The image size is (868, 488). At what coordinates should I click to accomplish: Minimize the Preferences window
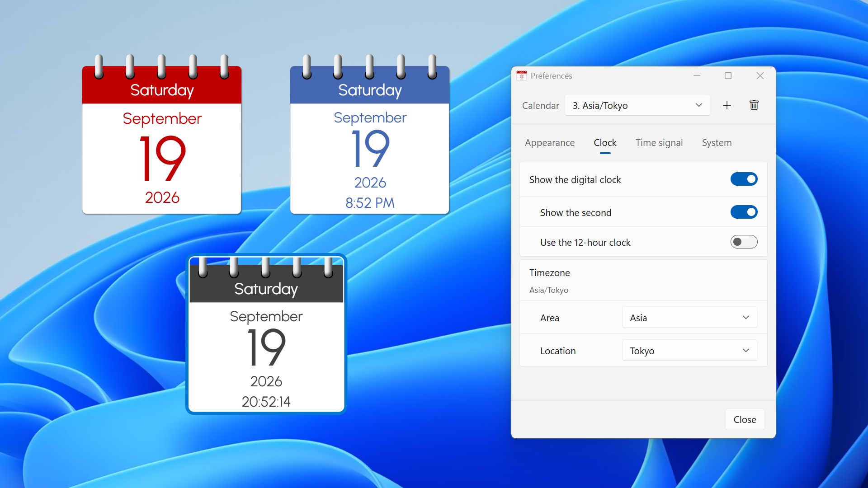[697, 76]
